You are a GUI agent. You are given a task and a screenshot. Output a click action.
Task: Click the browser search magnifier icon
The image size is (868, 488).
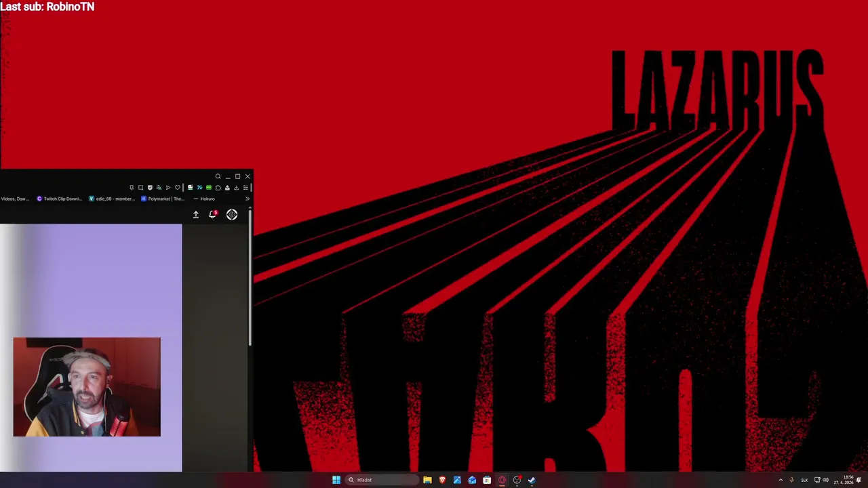pyautogui.click(x=218, y=176)
